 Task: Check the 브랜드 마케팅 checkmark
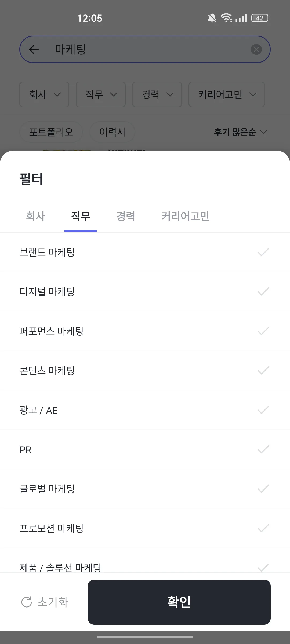click(x=263, y=252)
